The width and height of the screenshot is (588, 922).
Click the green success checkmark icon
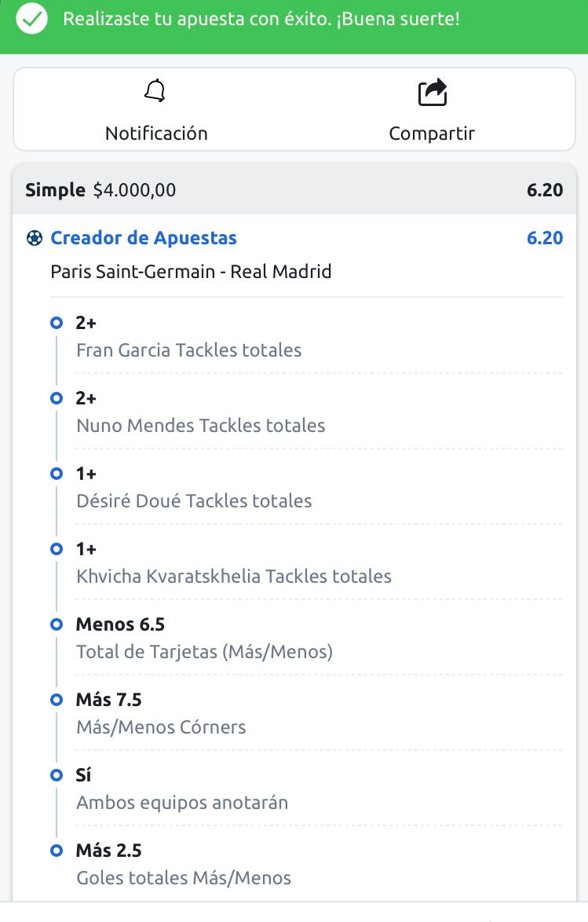[31, 19]
